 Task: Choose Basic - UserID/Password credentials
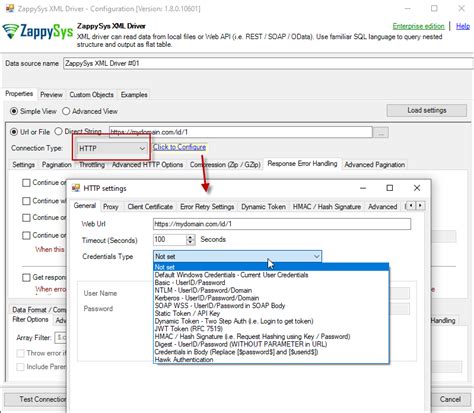pos(271,283)
